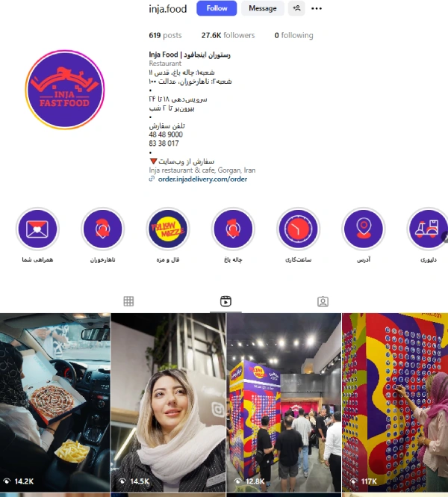Open the similar accounts suggestion icon
Viewport: 448px width, 497px height.
click(296, 8)
